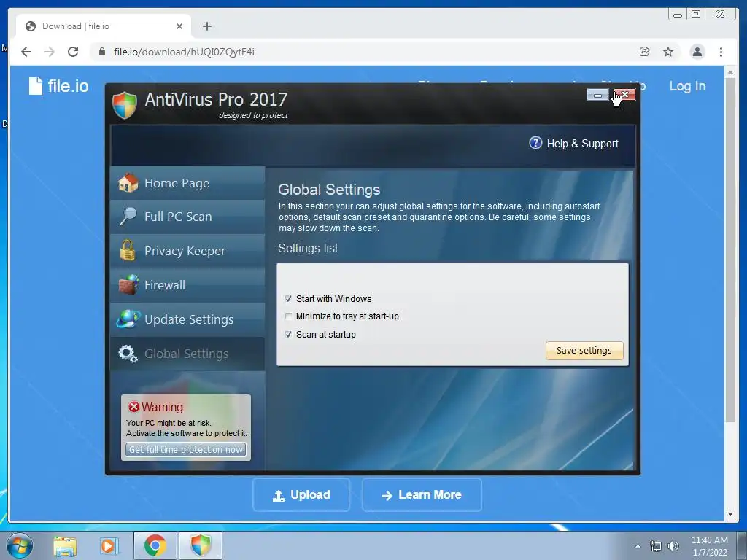Screen dimensions: 747x560
Task: Click the site lock icon in address bar
Action: click(x=102, y=52)
